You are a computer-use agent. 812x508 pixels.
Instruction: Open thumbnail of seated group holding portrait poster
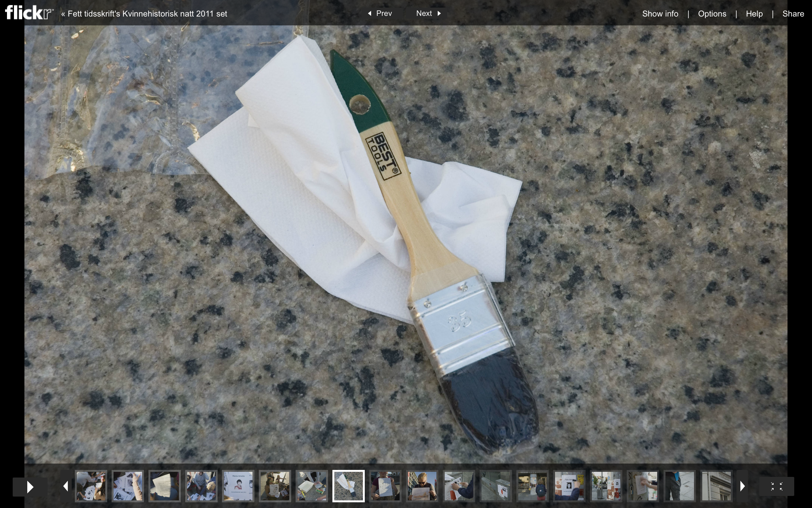click(x=275, y=486)
